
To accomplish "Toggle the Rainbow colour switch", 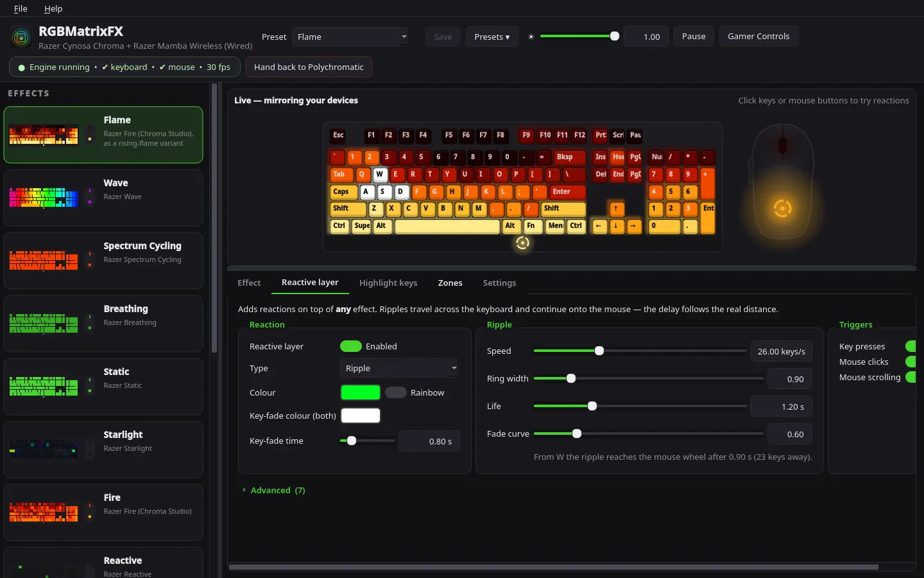I will [396, 392].
